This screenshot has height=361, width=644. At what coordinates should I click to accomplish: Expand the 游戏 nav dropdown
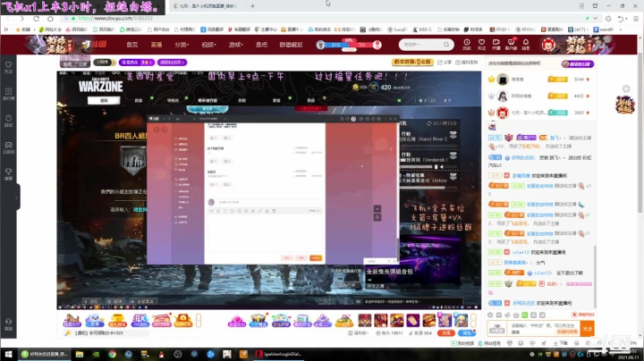(x=236, y=45)
